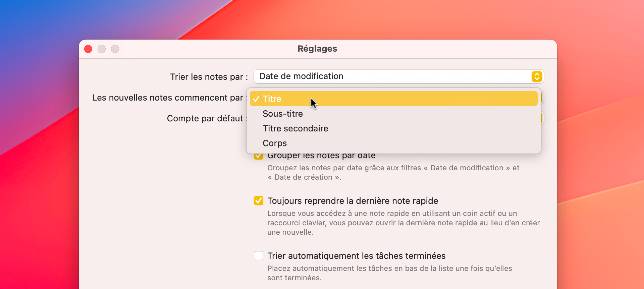Pick "Titre secondaire" from the list
The height and width of the screenshot is (289, 644).
click(295, 128)
